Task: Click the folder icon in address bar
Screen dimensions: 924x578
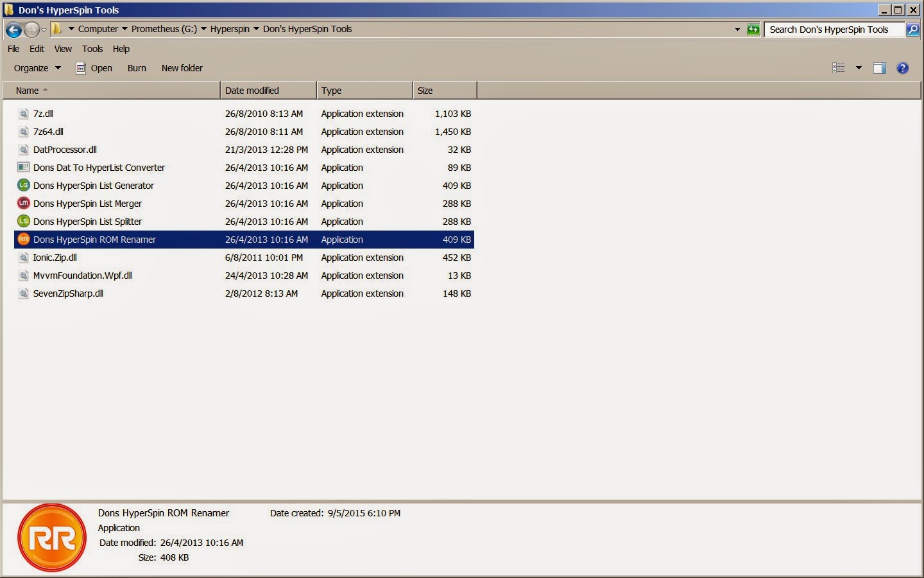Action: 56,29
